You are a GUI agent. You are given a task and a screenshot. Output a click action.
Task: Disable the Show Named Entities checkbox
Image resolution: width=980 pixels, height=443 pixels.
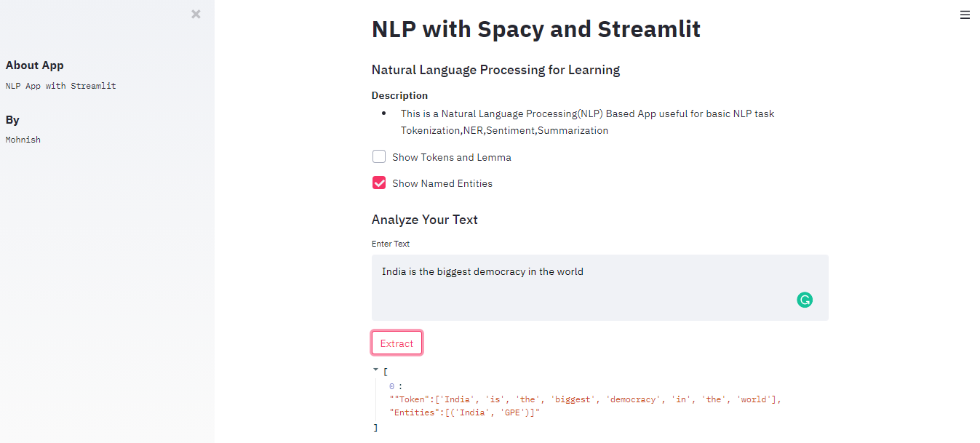(378, 183)
